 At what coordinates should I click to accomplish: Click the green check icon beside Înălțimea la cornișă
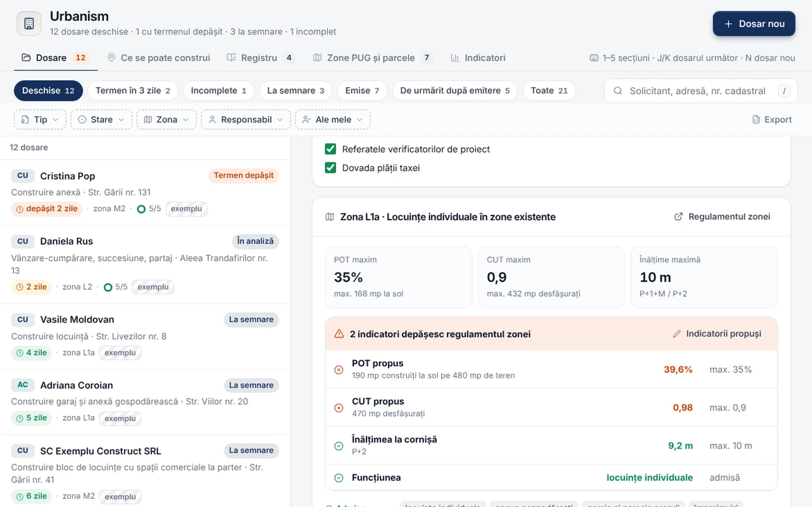coord(339,446)
